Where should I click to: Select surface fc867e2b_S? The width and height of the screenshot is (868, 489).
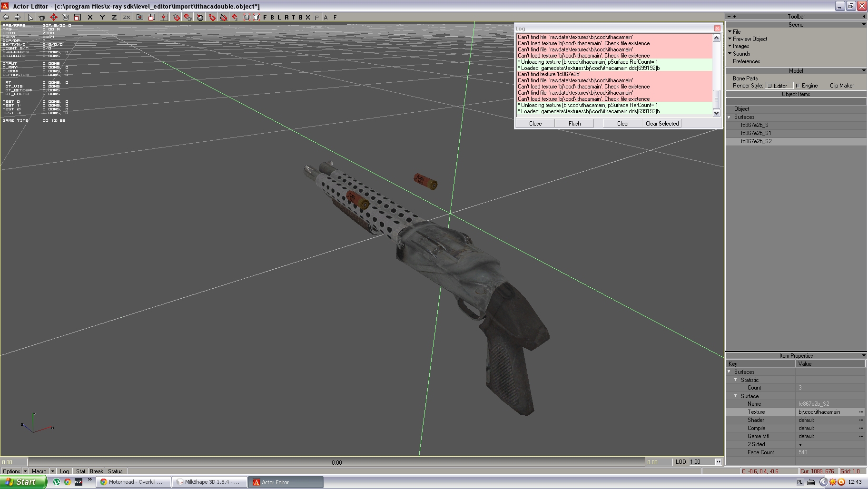pos(754,125)
